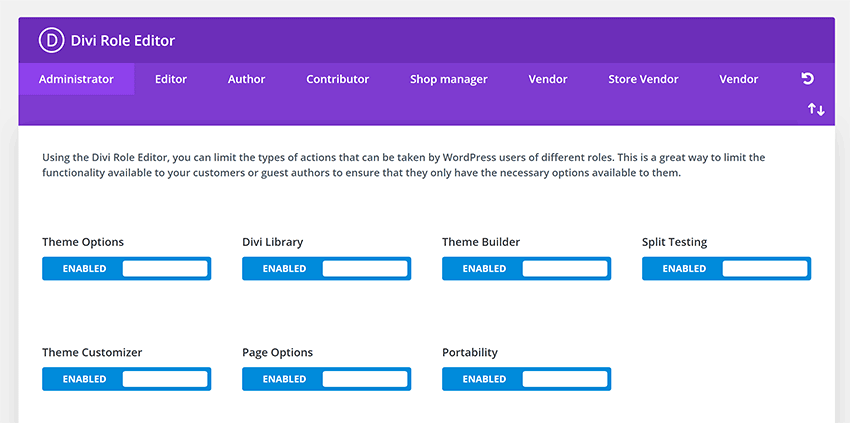Toggle the Page Options switch
The image size is (850, 423).
coord(326,379)
